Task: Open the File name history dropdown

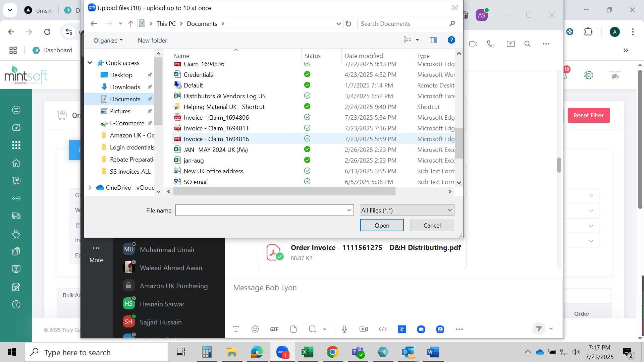Action: tap(349, 210)
